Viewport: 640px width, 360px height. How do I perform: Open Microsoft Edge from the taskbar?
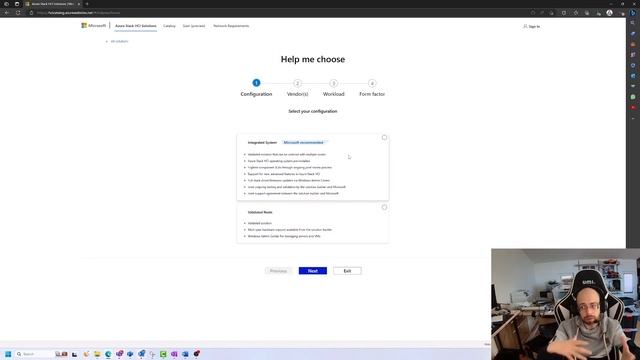(x=108, y=354)
